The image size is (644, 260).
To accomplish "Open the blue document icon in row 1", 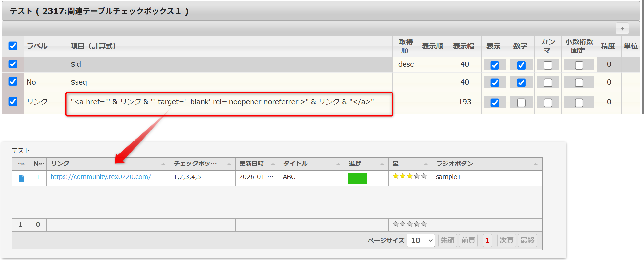I will (x=21, y=178).
